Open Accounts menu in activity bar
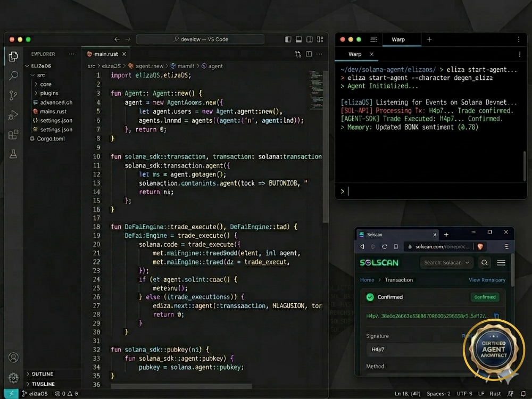532x399 pixels. 14,358
